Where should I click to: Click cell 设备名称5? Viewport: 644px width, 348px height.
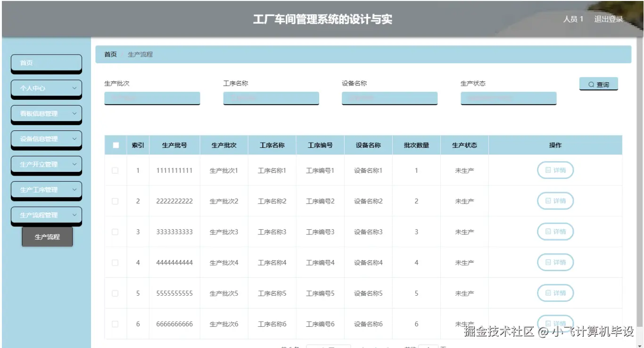click(x=368, y=293)
